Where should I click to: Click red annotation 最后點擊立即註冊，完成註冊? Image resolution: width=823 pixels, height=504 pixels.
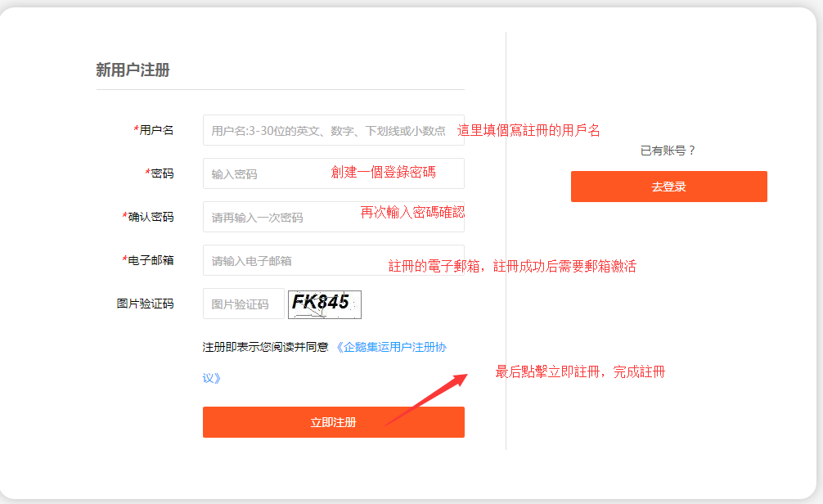pos(580,372)
